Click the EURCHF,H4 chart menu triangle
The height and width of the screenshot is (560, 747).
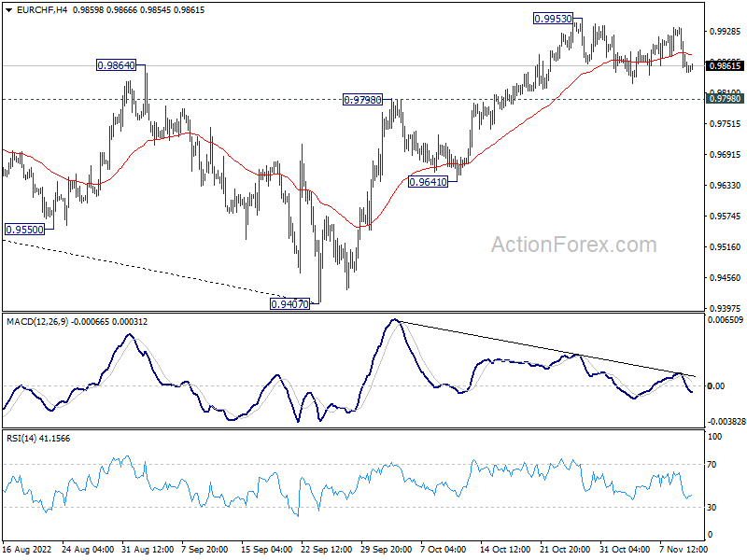click(x=8, y=10)
